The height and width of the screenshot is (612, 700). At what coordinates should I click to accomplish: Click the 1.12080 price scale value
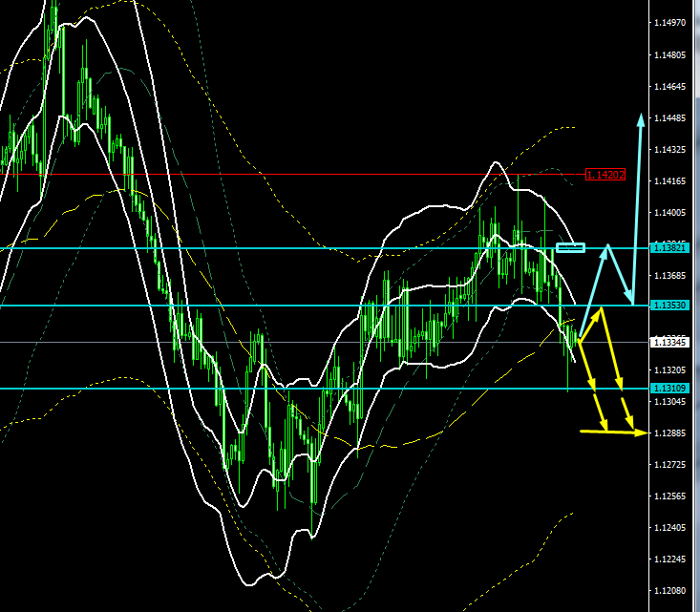click(669, 591)
